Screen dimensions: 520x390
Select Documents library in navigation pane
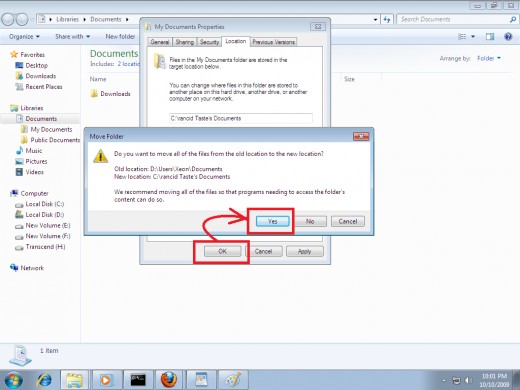coord(41,119)
